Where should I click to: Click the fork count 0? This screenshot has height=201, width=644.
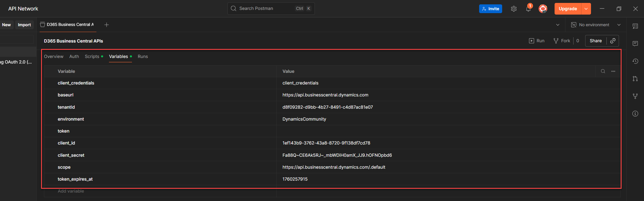click(578, 41)
